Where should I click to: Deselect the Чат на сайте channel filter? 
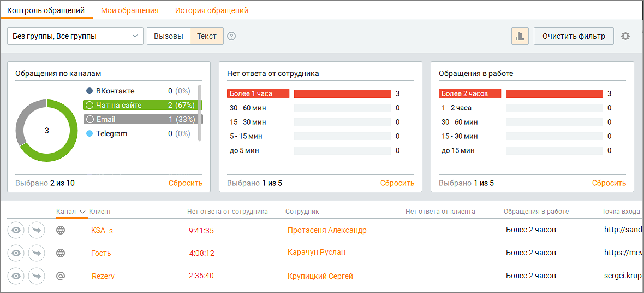point(143,105)
